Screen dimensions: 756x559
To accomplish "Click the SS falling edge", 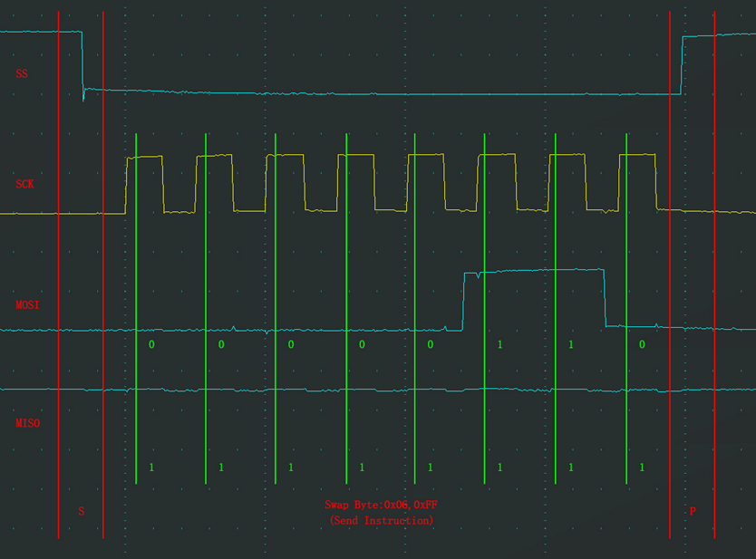I will [82, 62].
